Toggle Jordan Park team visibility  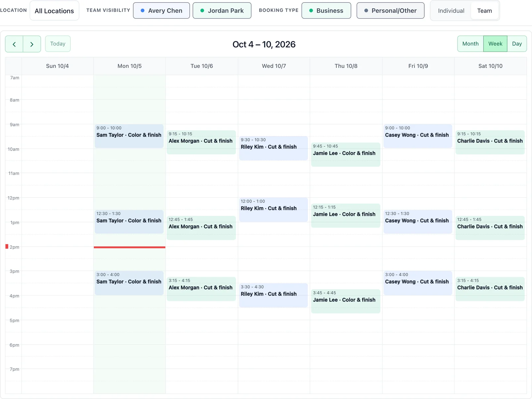tap(222, 11)
